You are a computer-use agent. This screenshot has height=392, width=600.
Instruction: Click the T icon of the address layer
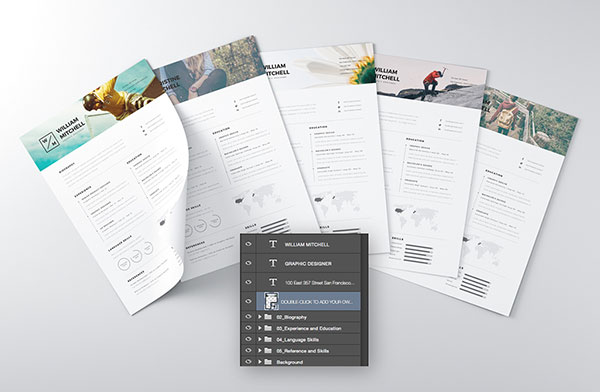pyautogui.click(x=273, y=282)
